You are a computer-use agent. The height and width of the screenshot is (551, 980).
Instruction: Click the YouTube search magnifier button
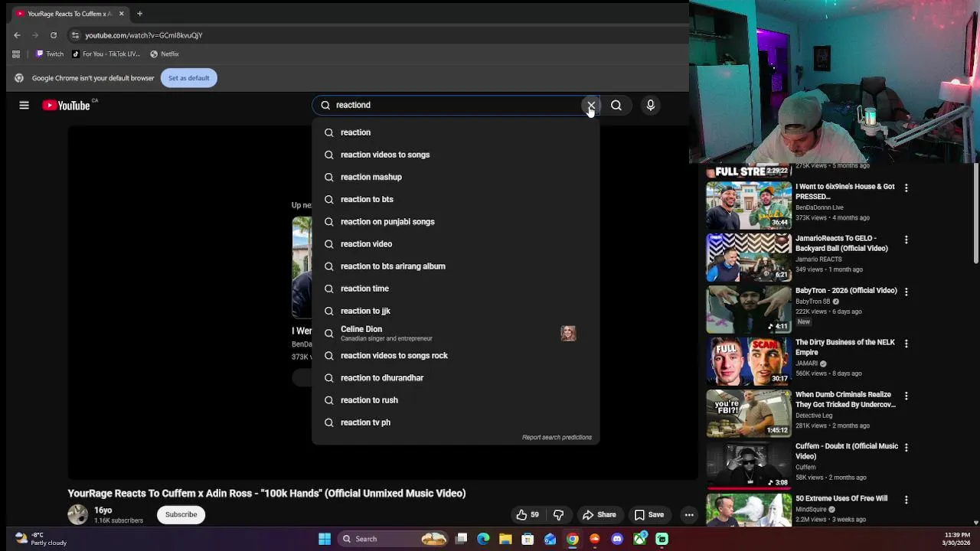[x=616, y=105]
